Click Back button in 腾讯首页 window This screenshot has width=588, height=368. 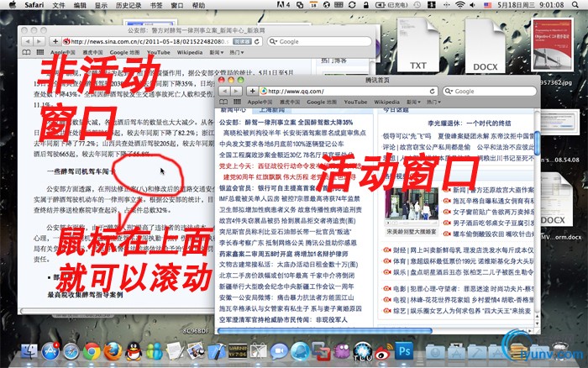pos(224,91)
